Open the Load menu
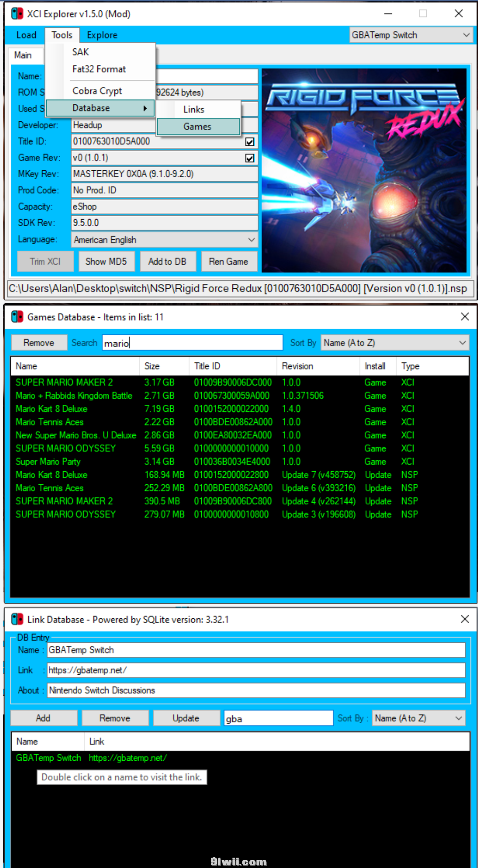 coord(26,35)
